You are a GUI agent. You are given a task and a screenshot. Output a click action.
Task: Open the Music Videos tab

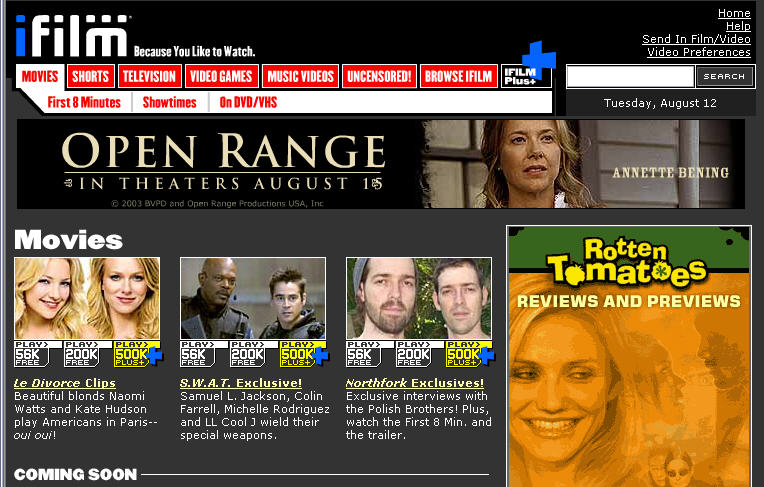point(300,77)
